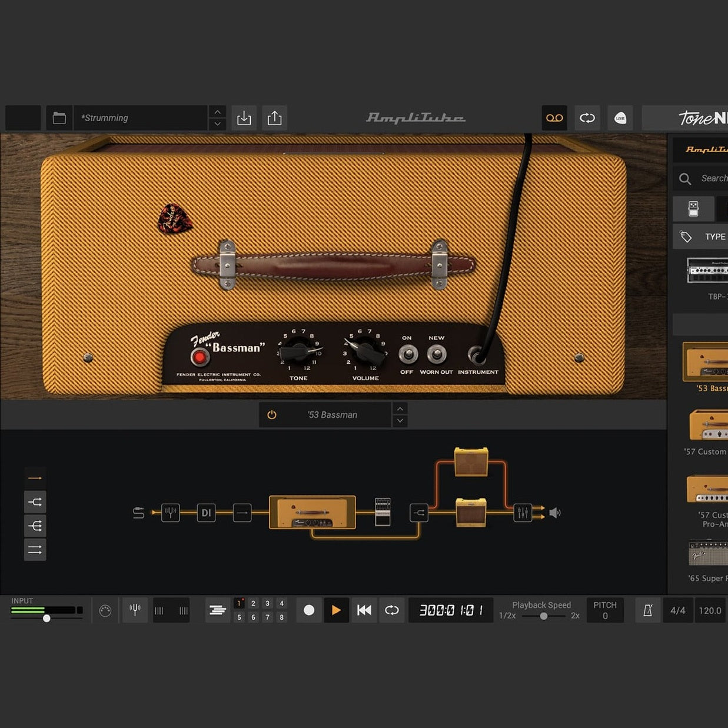Select next preset with down chevron
Screen dimensions: 728x728
(x=217, y=124)
